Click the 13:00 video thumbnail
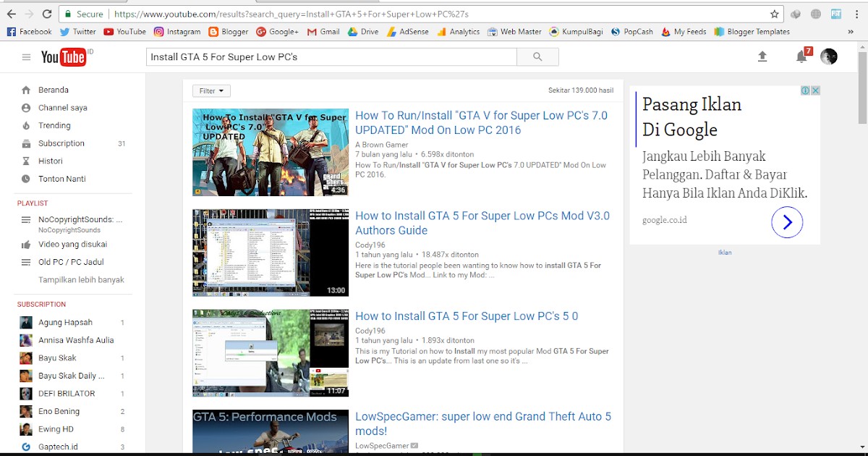This screenshot has width=868, height=456. tap(271, 253)
